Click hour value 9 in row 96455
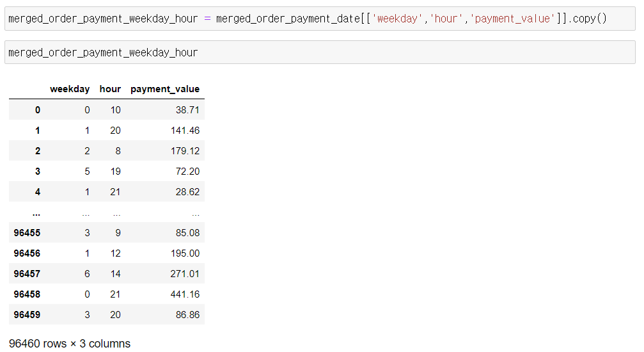This screenshot has height=352, width=644. pyautogui.click(x=118, y=233)
